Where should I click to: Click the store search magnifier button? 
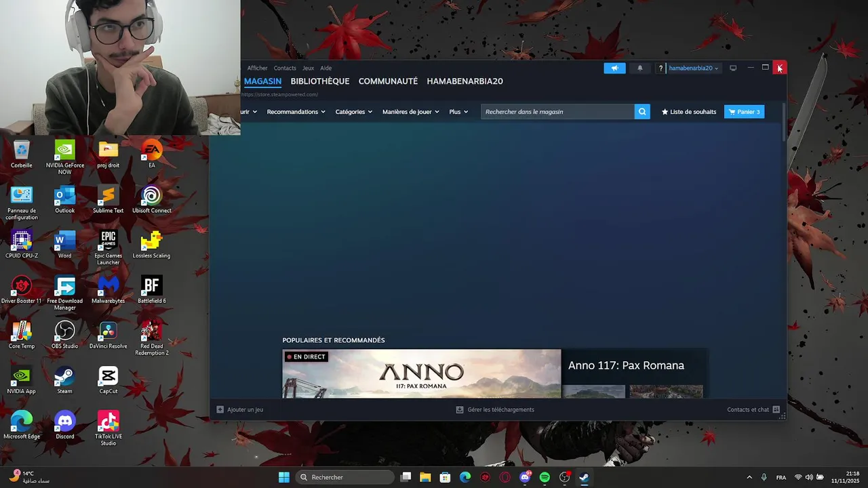coord(642,112)
